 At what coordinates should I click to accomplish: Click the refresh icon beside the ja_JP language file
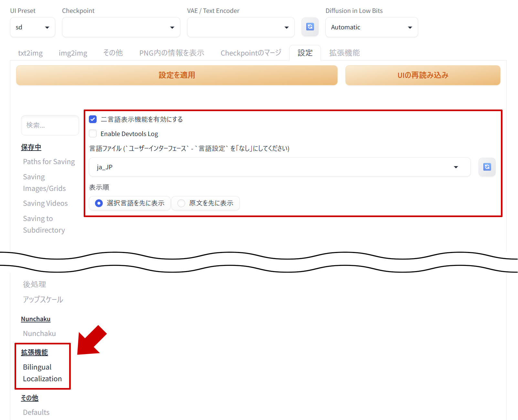tap(487, 167)
